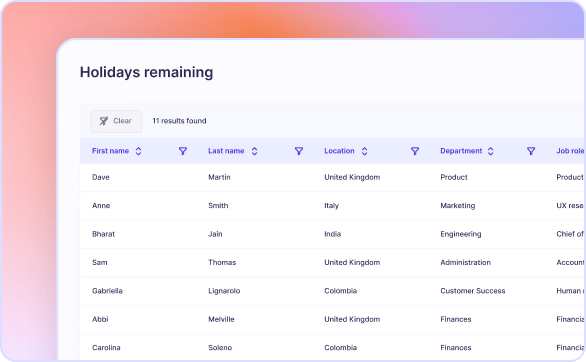Select last name cell Thomas
This screenshot has width=586, height=362.
(x=222, y=263)
